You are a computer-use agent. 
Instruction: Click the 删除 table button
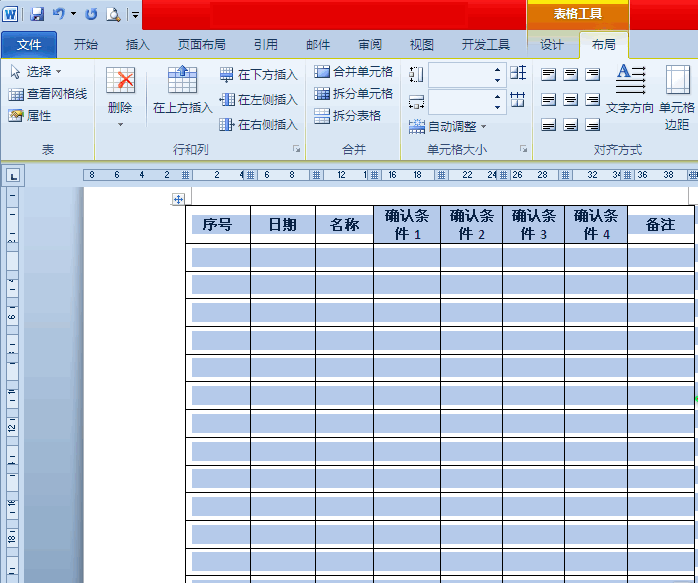[120, 96]
